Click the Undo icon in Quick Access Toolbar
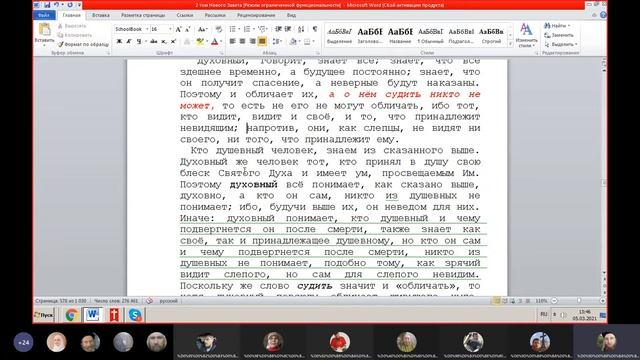This screenshot has width=640, height=360. [57, 5]
